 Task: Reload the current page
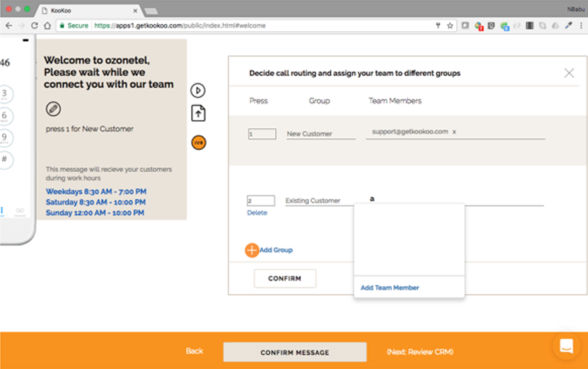[x=35, y=25]
